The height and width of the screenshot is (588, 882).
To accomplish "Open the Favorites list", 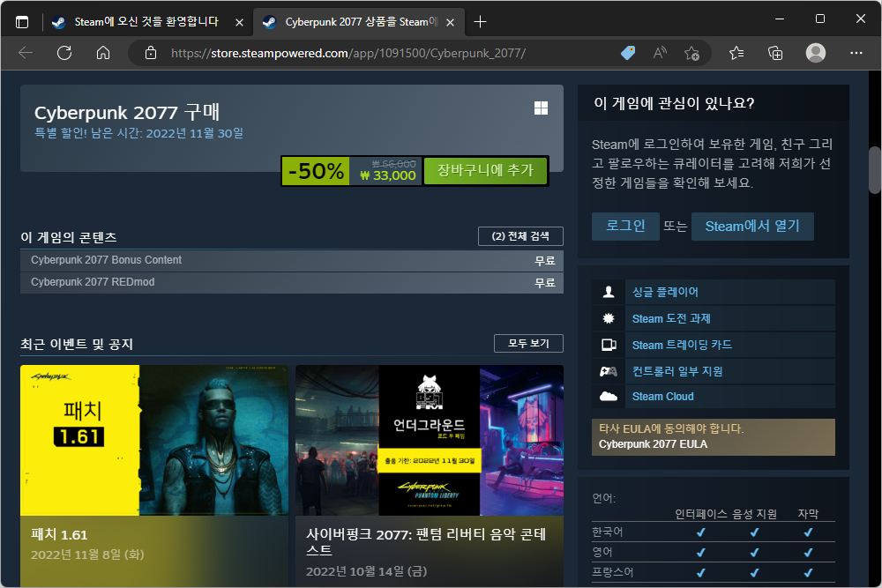I will (x=736, y=53).
